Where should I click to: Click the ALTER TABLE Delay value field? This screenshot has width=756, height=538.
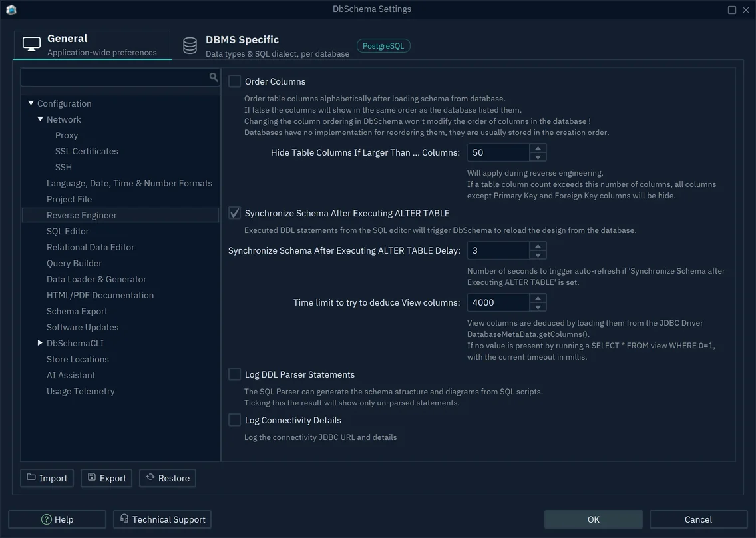click(x=498, y=250)
